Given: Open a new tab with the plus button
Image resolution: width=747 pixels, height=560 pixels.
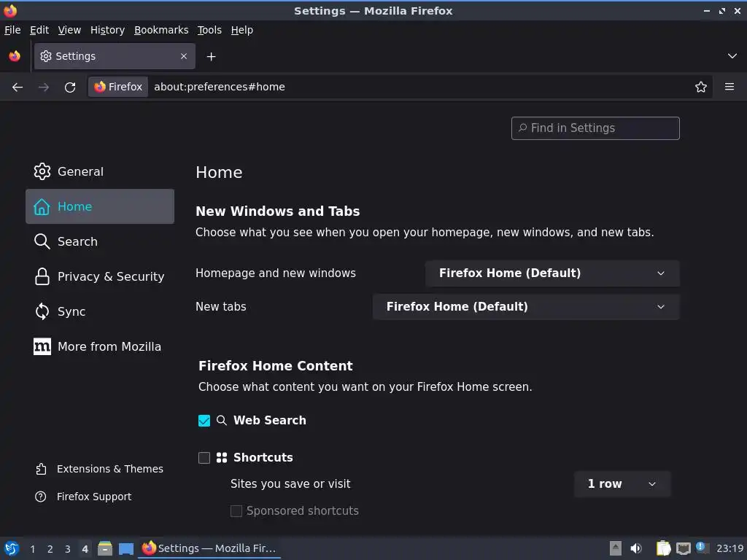Looking at the screenshot, I should pos(211,57).
